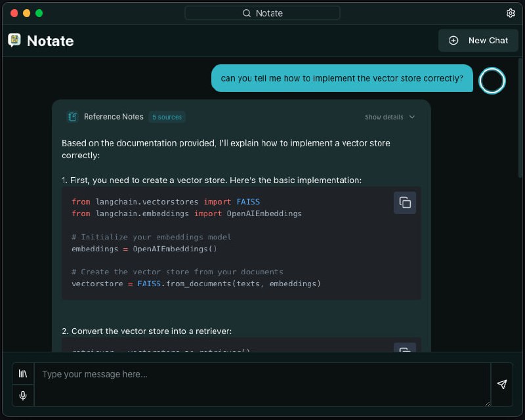Send the message with the paper plane icon
525x420 pixels.
[x=502, y=385]
